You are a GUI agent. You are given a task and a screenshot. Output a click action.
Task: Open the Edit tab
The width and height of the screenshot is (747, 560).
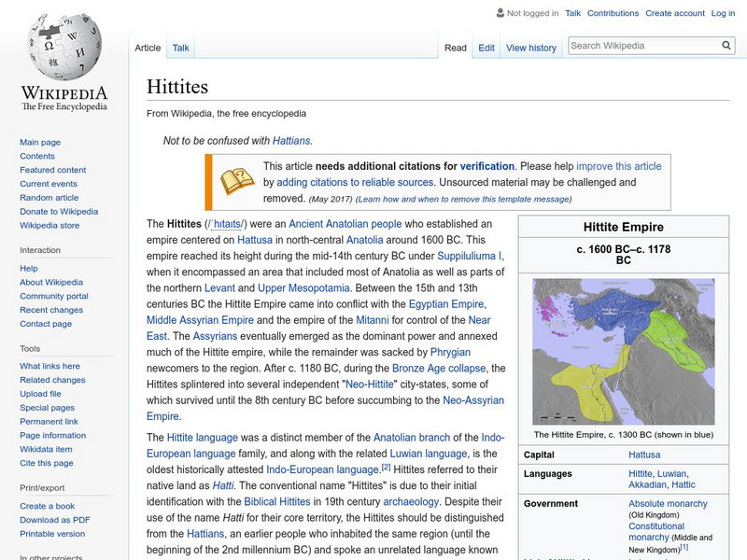point(486,48)
